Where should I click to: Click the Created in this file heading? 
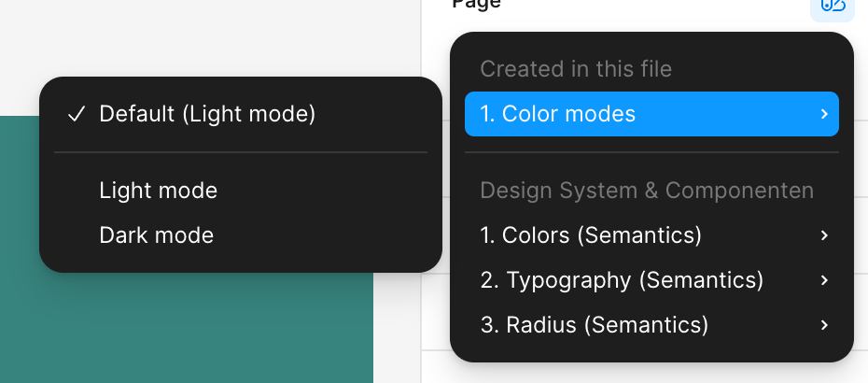(x=576, y=69)
